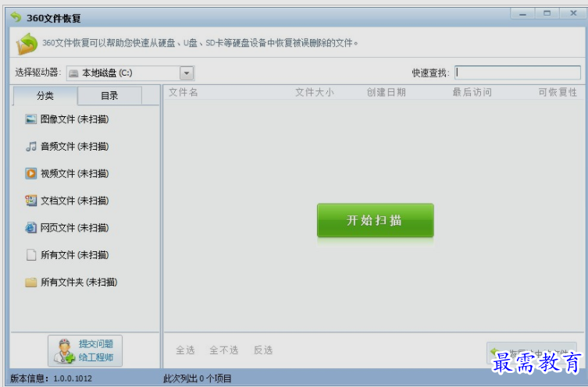Viewport: 588px width, 387px height.
Task: Sort by 创建日期 column header
Action: pos(387,92)
